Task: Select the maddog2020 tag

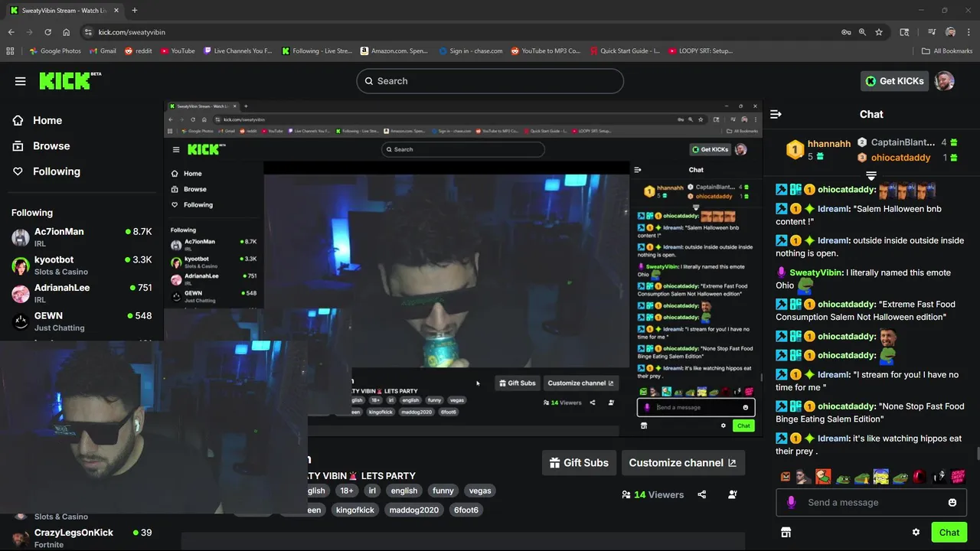Action: click(414, 510)
